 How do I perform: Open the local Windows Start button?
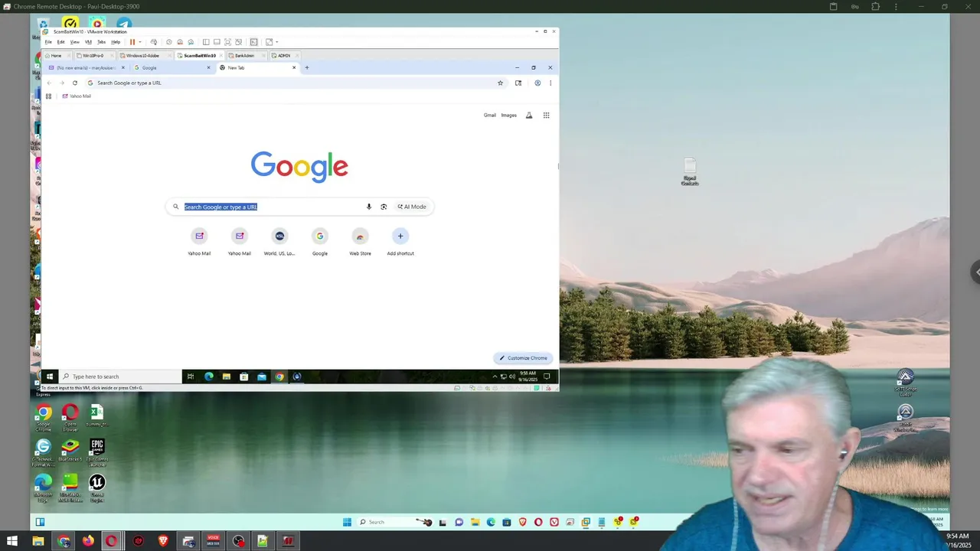(12, 541)
